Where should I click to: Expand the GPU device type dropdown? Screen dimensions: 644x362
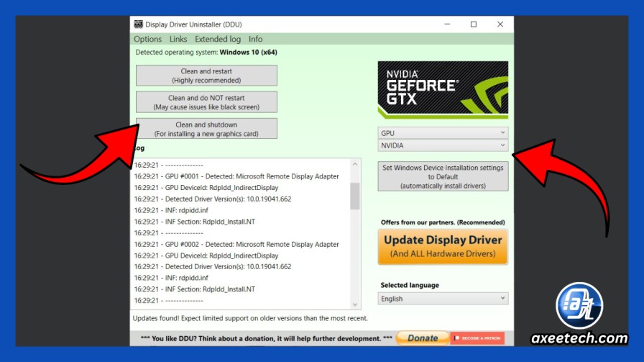443,133
